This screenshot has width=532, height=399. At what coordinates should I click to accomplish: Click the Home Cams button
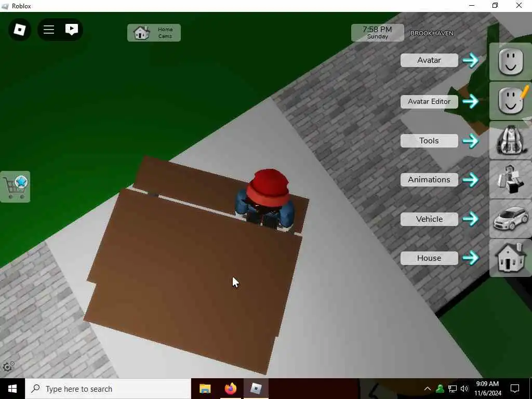[x=154, y=33]
